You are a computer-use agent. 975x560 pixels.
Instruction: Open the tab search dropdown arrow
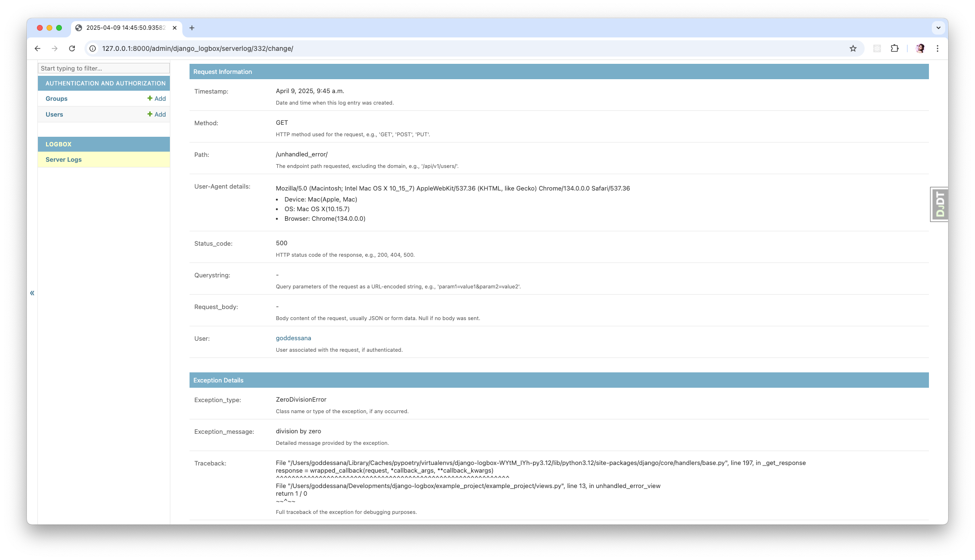[x=939, y=28]
